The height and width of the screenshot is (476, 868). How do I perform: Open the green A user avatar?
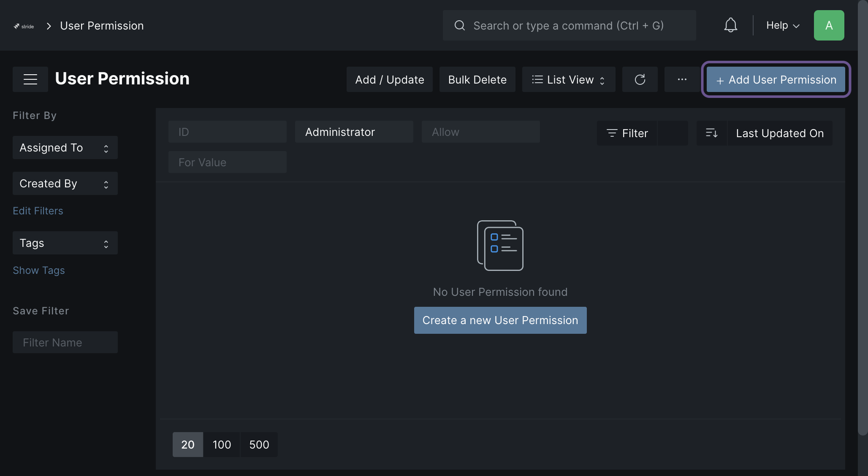(829, 25)
